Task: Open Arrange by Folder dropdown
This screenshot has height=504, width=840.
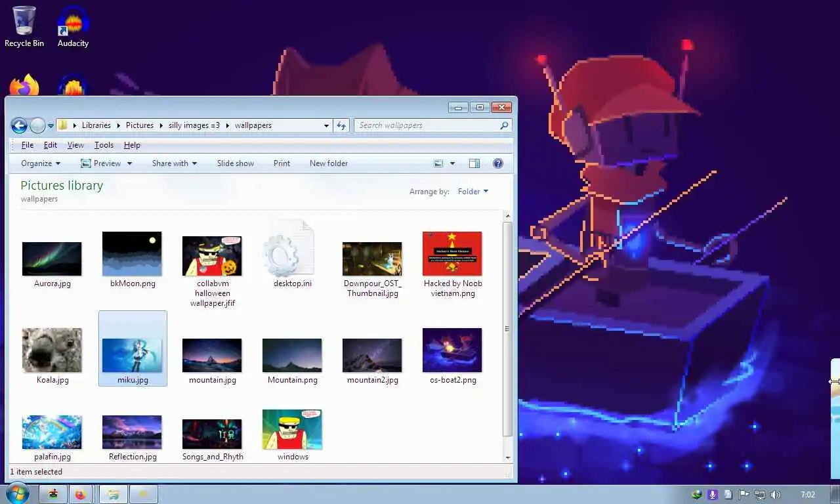Action: (x=473, y=192)
